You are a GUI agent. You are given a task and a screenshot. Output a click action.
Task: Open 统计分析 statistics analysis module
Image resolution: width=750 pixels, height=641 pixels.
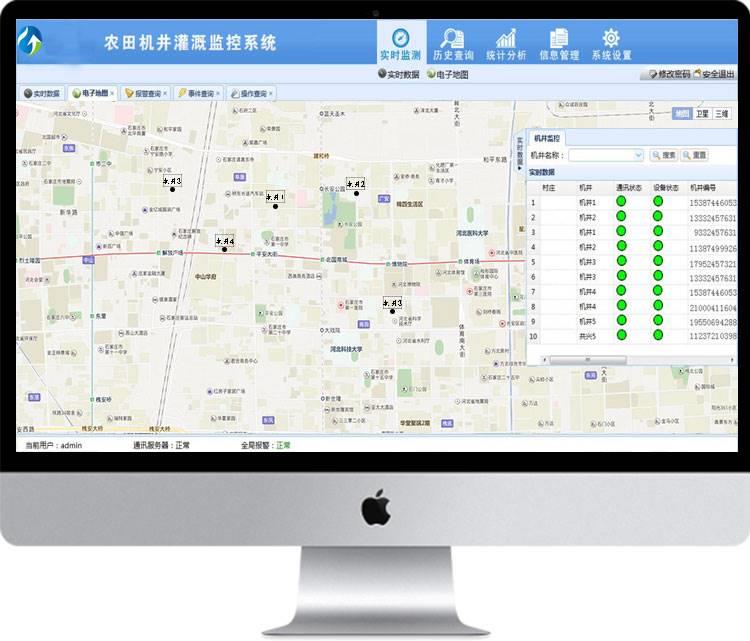[506, 44]
